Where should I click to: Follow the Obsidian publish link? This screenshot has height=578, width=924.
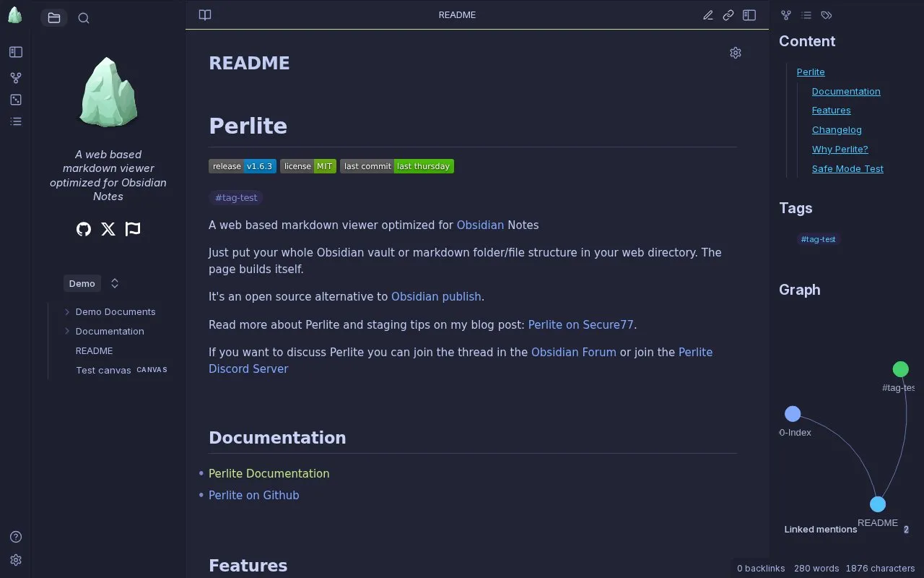pos(436,297)
